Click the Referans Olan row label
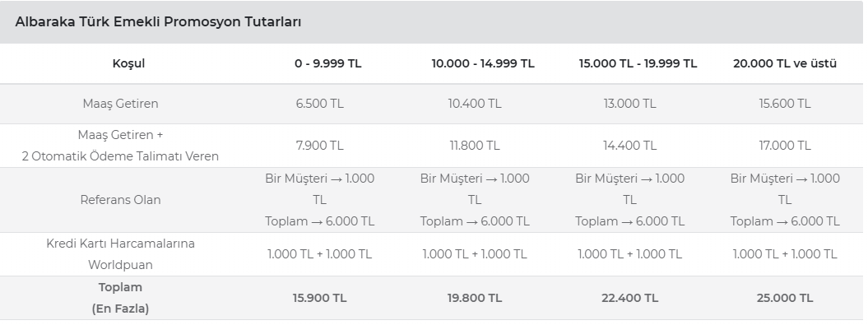This screenshot has height=325, width=868. (x=120, y=200)
